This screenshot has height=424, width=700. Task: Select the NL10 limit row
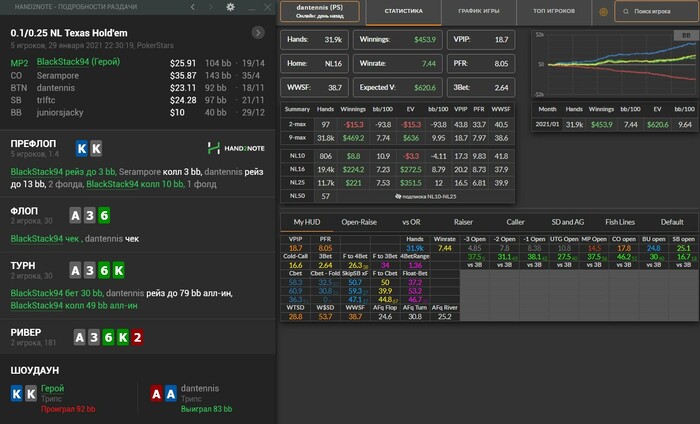click(x=397, y=156)
